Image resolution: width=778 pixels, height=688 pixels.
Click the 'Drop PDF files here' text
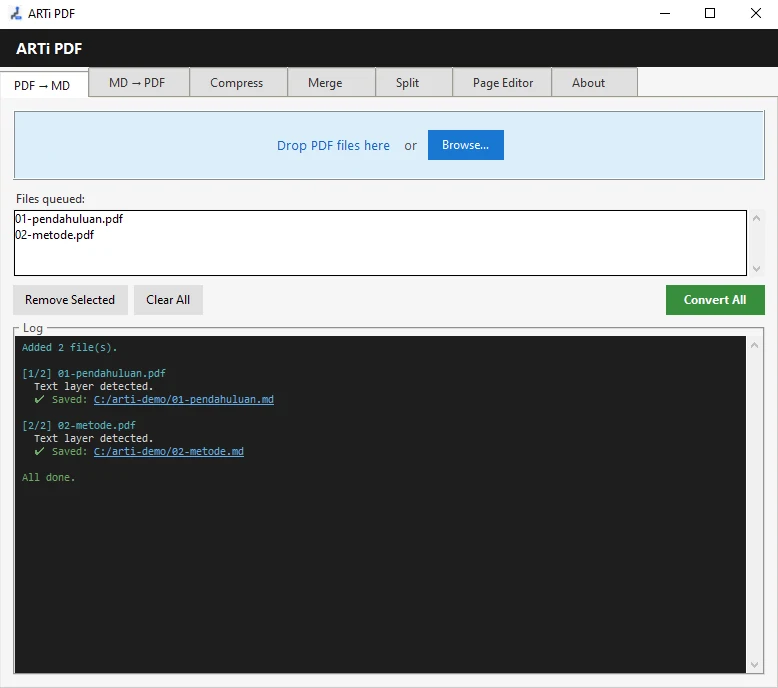(x=333, y=145)
